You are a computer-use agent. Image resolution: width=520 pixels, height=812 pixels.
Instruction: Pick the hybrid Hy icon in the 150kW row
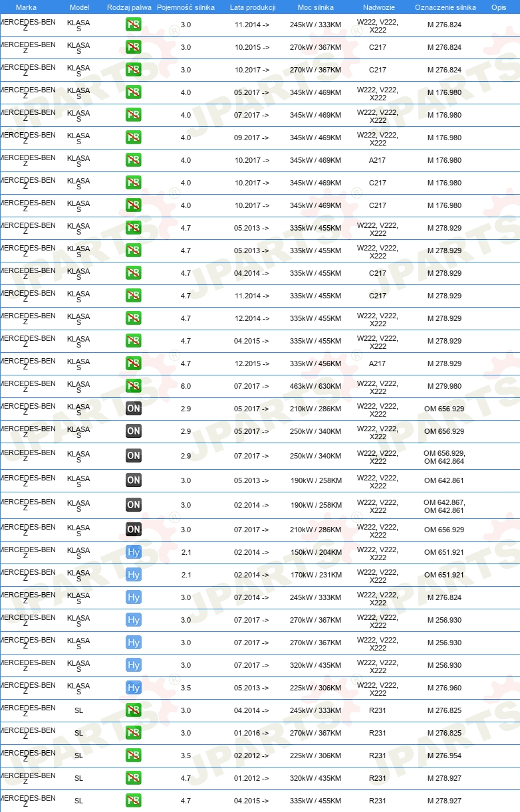tap(134, 552)
